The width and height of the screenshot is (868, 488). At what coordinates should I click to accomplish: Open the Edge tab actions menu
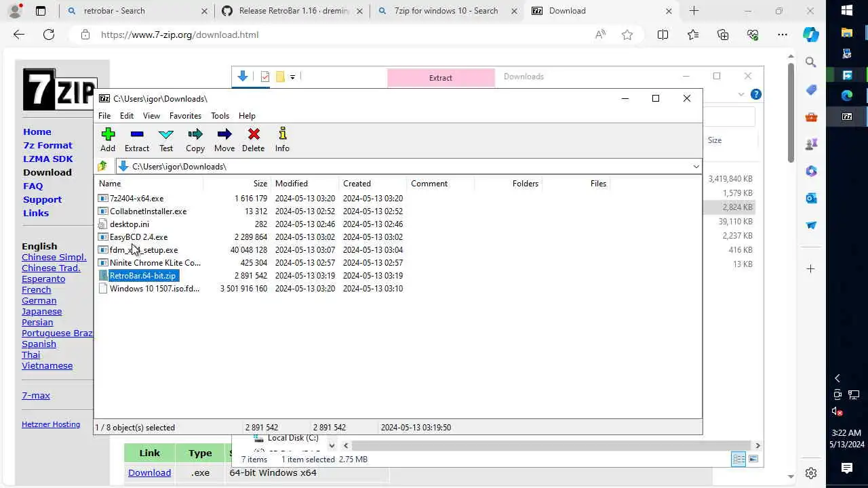coord(41,11)
